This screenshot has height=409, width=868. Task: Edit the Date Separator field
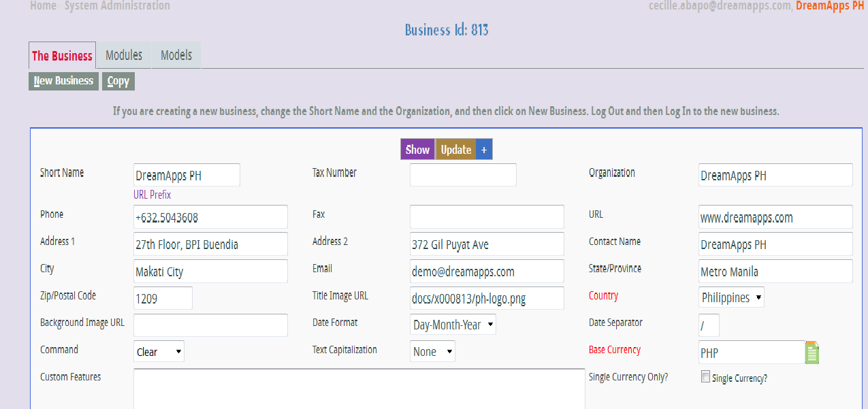[x=709, y=325]
